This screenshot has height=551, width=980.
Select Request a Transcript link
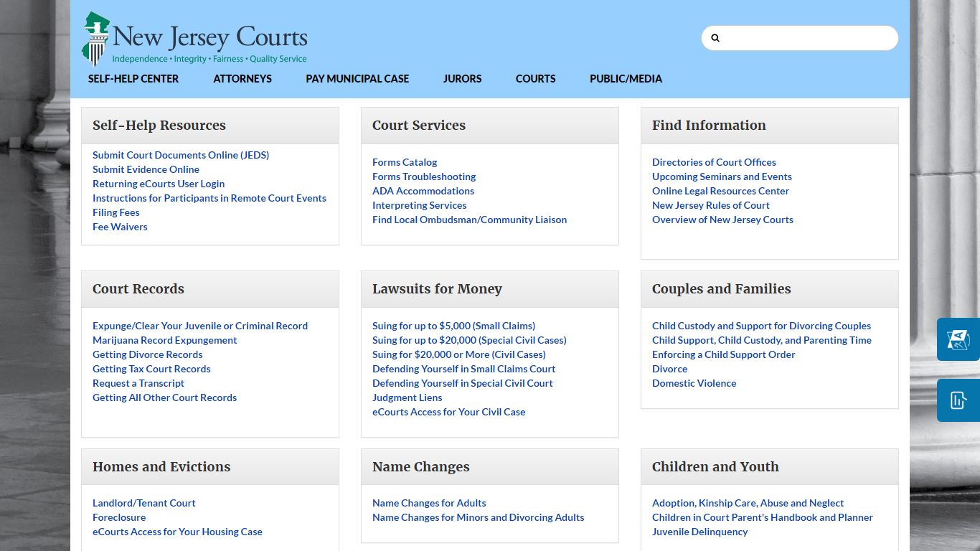[138, 383]
